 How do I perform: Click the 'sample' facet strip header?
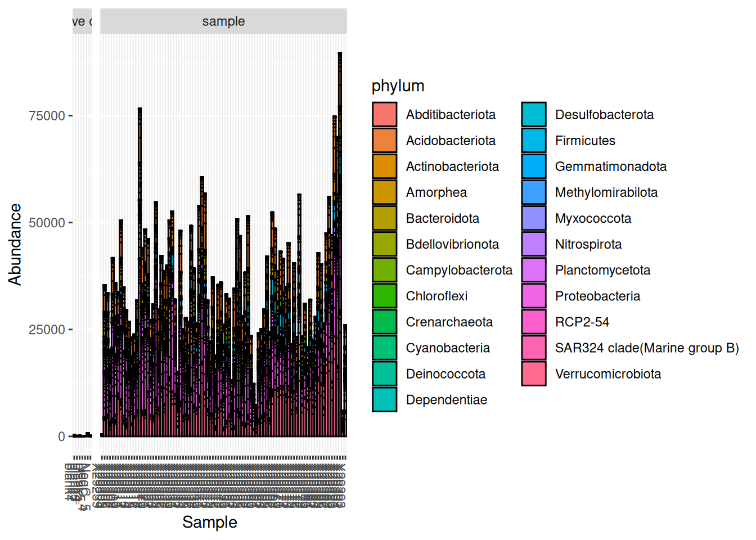(223, 21)
